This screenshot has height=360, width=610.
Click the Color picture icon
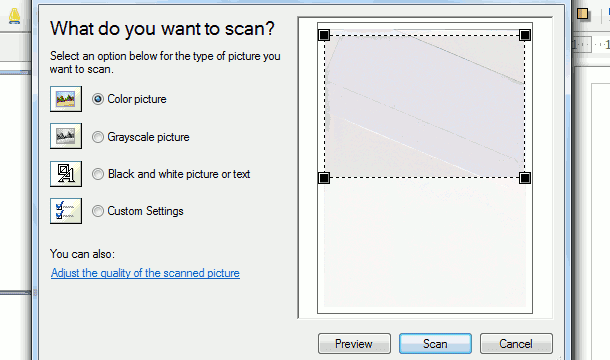click(x=66, y=99)
